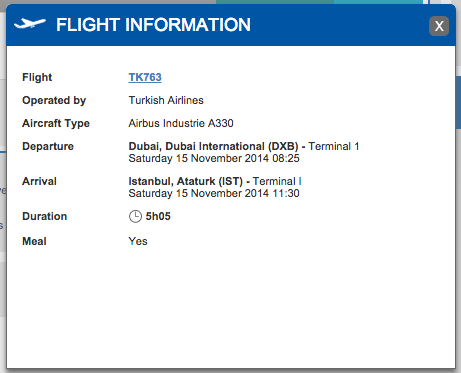Click the Meal Yes value

point(138,241)
